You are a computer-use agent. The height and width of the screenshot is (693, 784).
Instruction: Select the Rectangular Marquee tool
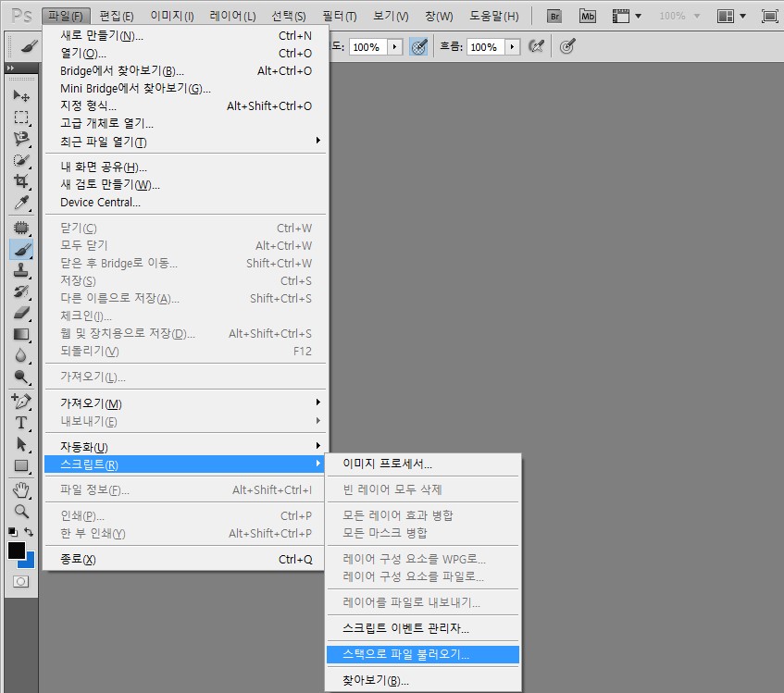tap(21, 117)
